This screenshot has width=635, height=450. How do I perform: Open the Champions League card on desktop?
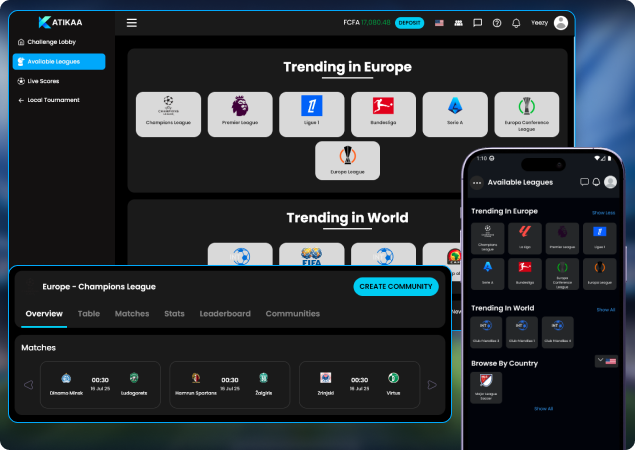(x=168, y=114)
